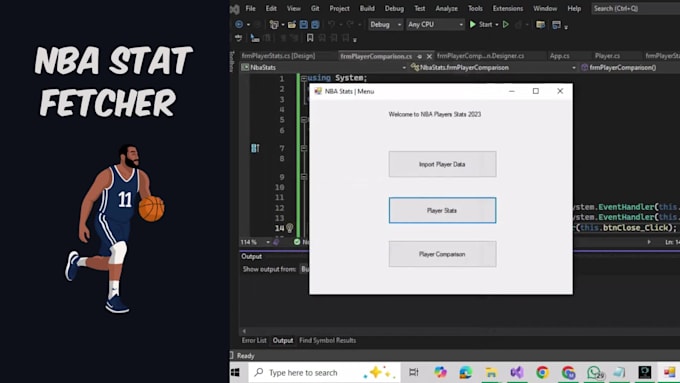
Task: Switch to Visual Studio taskbar icon
Action: coord(517,372)
